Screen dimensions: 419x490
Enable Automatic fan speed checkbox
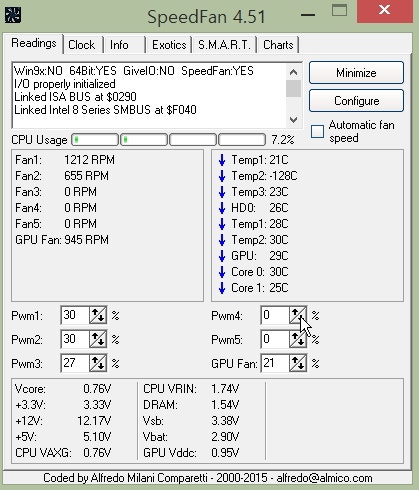(x=317, y=131)
